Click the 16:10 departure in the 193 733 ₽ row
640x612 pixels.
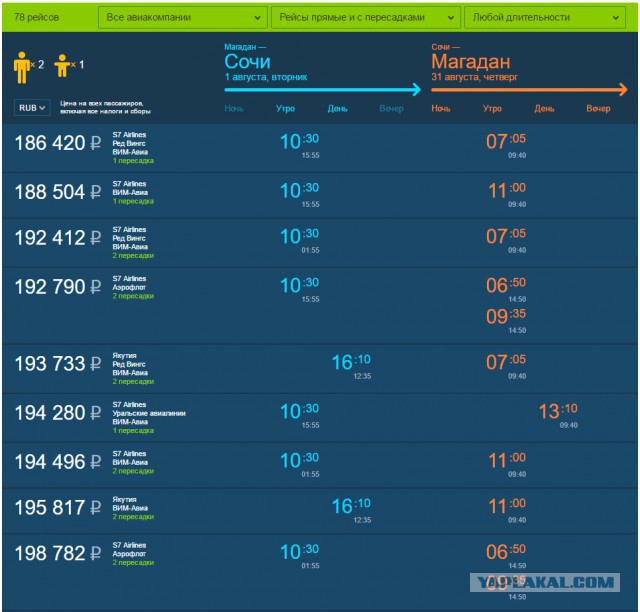tap(351, 363)
